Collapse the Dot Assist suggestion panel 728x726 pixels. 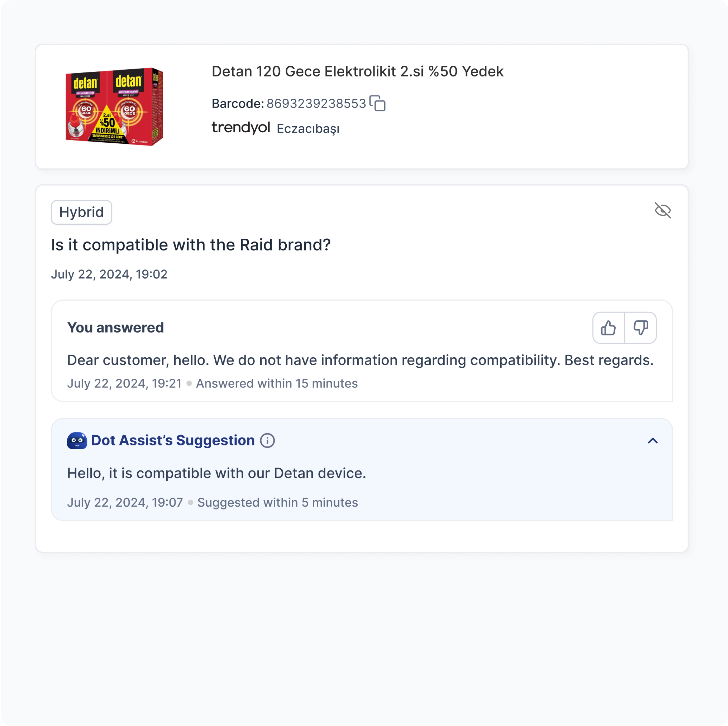[653, 440]
